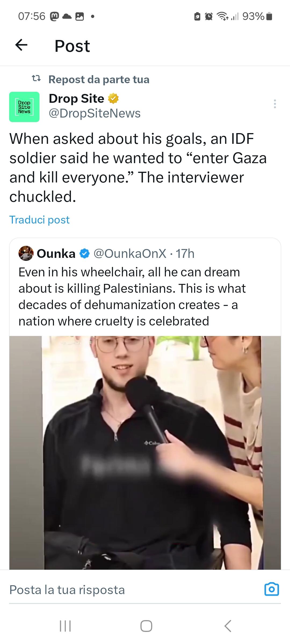Tap the repost arrows icon

36,79
